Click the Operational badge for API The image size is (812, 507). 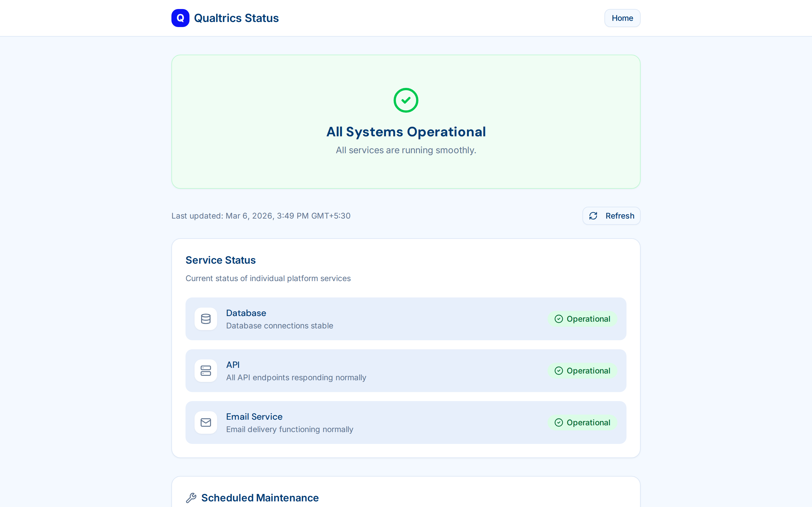coord(582,370)
